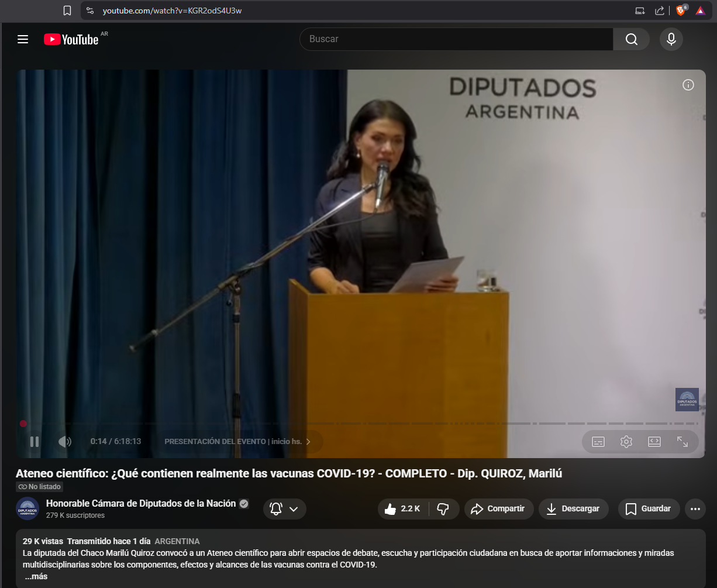Expand the notification bell dropdown
717x588 pixels.
coord(285,509)
